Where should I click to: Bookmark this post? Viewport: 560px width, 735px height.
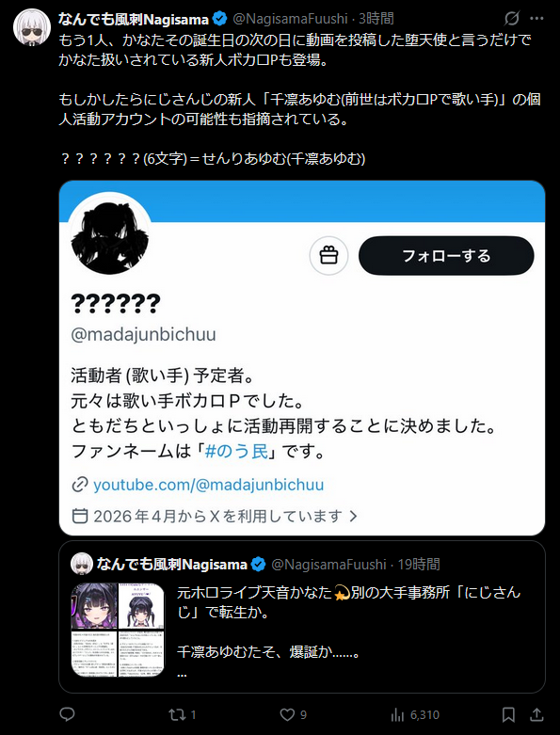coord(508,714)
